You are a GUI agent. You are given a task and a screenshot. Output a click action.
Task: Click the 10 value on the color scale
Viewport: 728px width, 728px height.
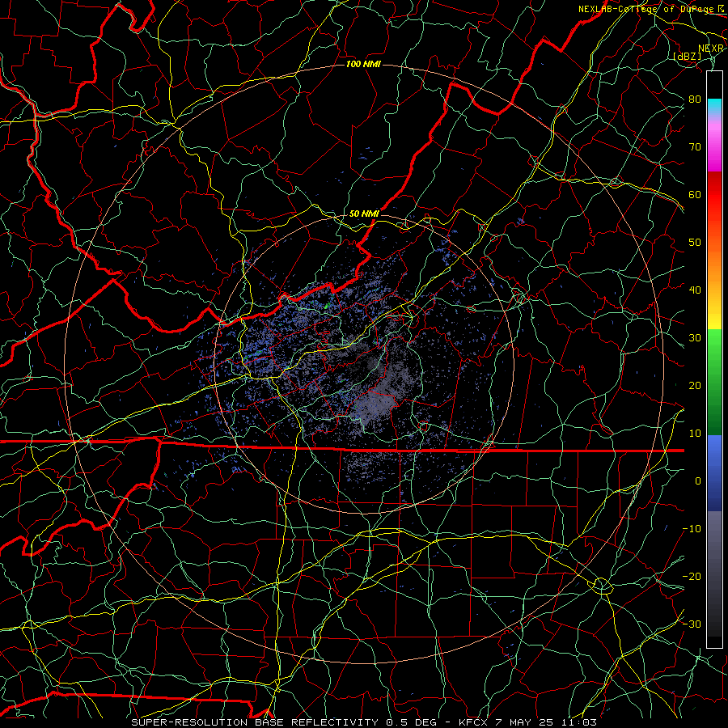[x=695, y=434]
